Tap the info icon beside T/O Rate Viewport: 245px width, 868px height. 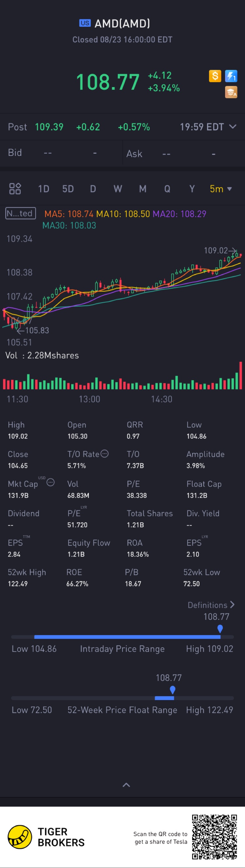click(x=105, y=454)
